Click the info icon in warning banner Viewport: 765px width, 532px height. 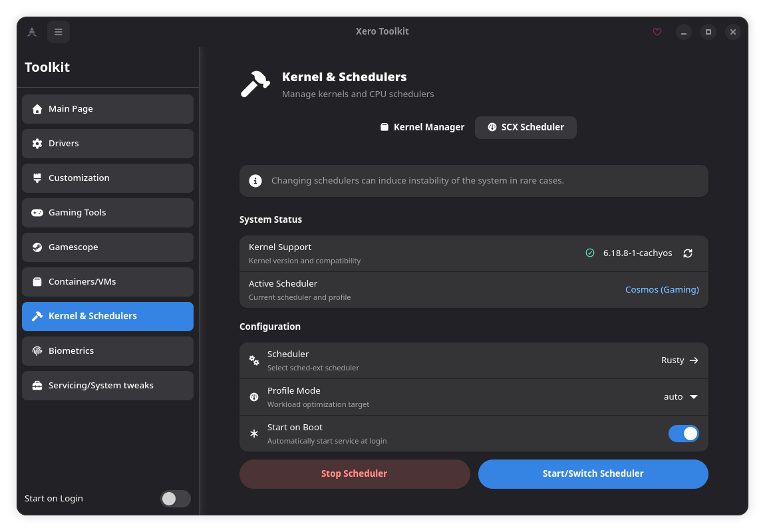coord(255,181)
